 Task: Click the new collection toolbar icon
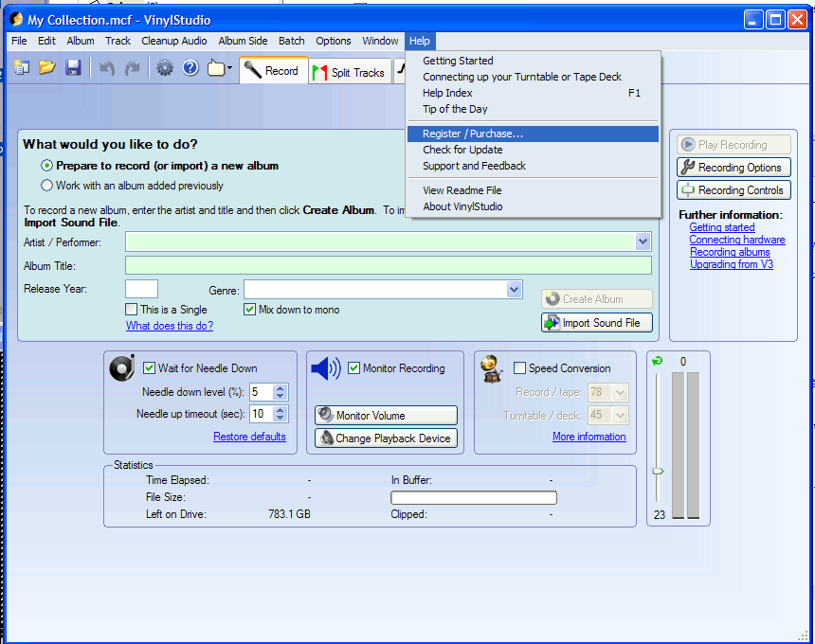click(22, 68)
